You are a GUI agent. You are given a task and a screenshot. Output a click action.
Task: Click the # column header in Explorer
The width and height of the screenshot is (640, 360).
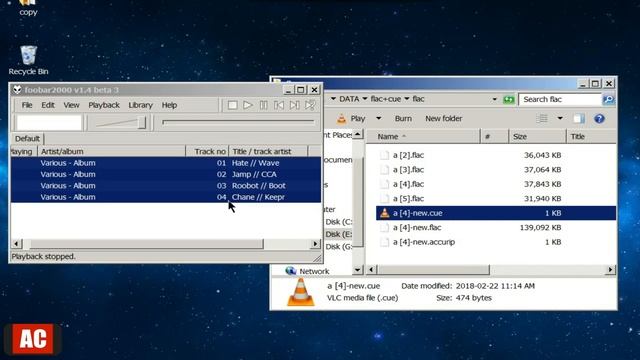pos(495,136)
